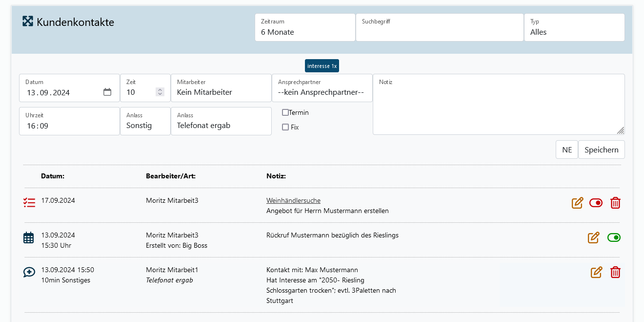Check the Fix checkbox
This screenshot has height=322, width=644.
click(x=285, y=127)
